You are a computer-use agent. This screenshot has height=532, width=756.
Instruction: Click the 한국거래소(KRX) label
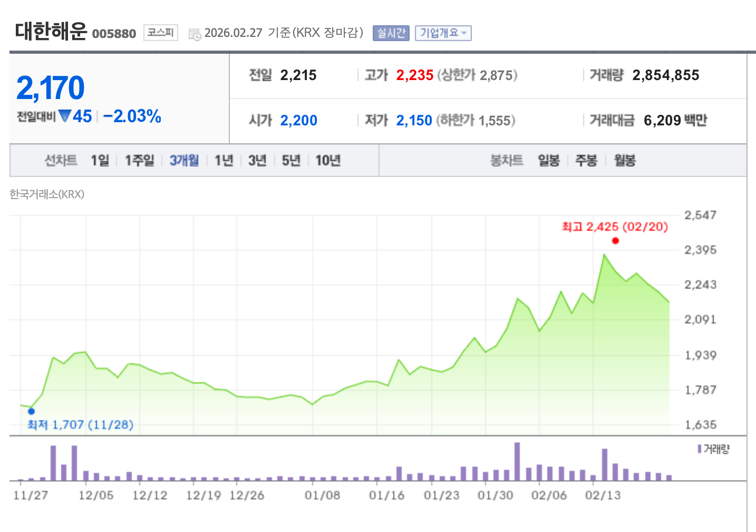(47, 194)
